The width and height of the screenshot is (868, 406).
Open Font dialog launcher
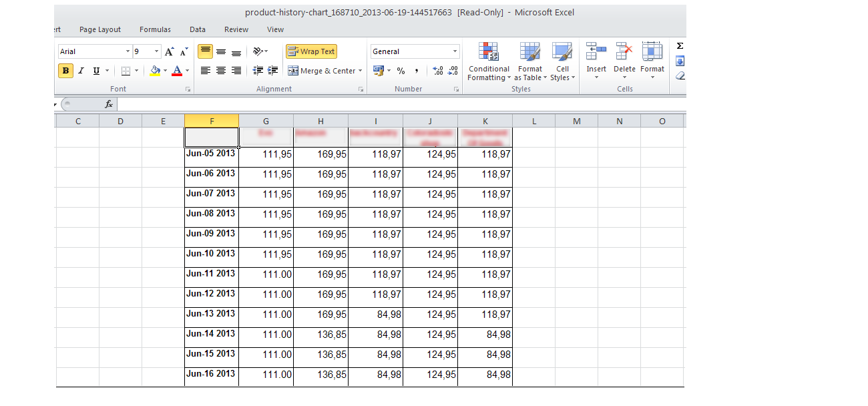pos(188,89)
